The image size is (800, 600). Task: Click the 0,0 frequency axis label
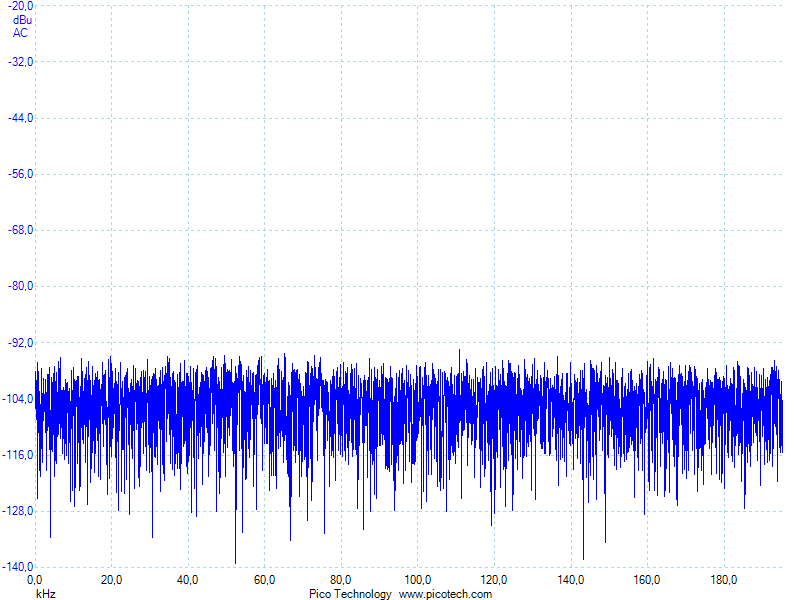click(x=35, y=580)
